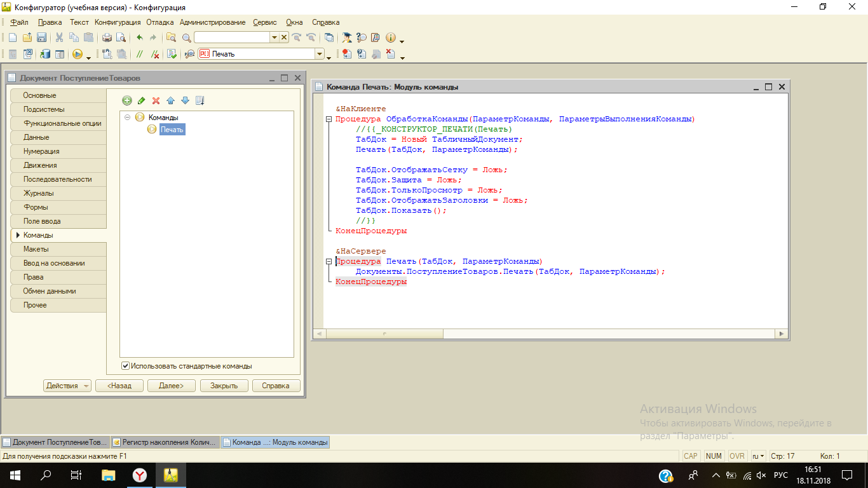This screenshot has width=868, height=488.
Task: Click the pencil Edit command icon
Action: pos(141,100)
